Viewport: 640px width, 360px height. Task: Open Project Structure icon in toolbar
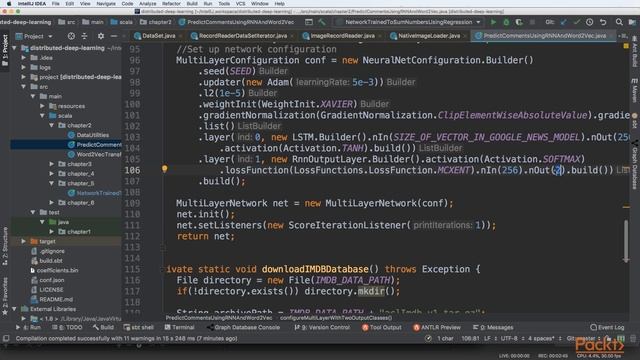tap(632, 22)
